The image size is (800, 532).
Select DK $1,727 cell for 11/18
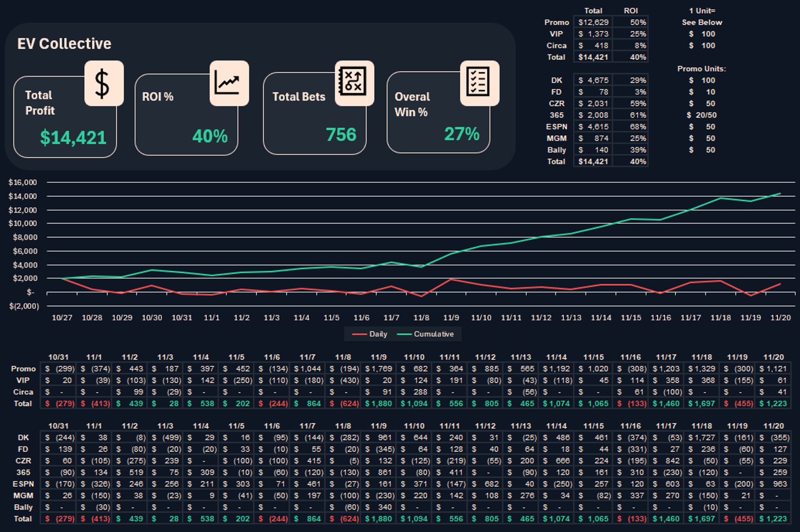click(702, 437)
